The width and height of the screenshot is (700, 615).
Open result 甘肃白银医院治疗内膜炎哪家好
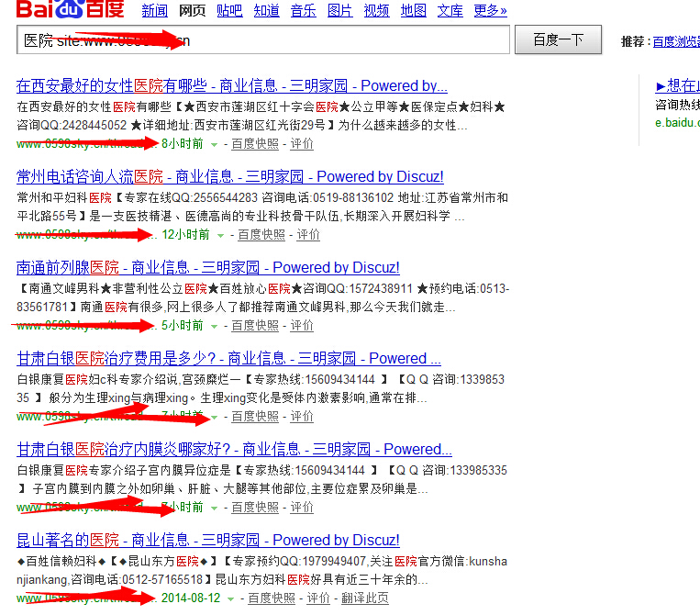pos(234,450)
